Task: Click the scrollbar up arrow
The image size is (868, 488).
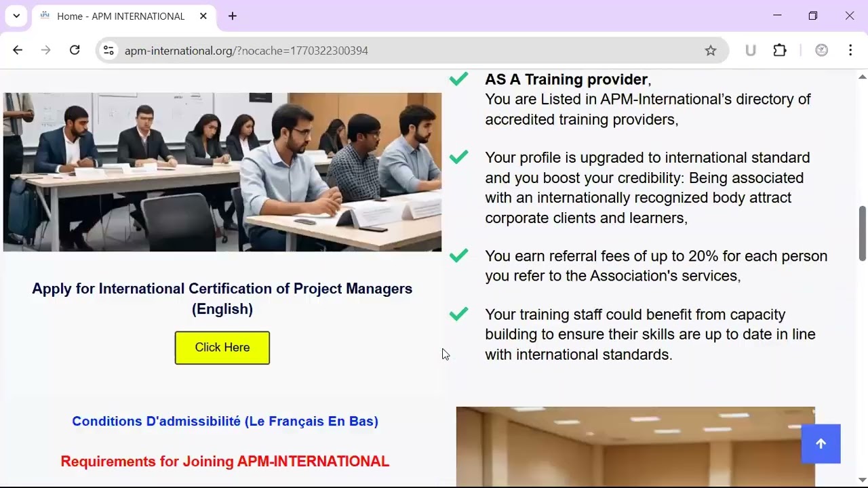Action: coord(863,77)
